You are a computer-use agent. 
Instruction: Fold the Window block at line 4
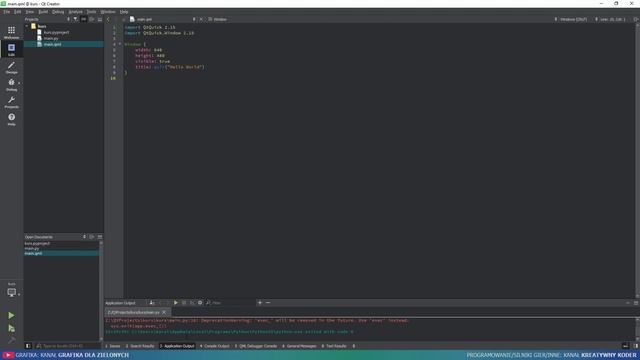coord(120,44)
